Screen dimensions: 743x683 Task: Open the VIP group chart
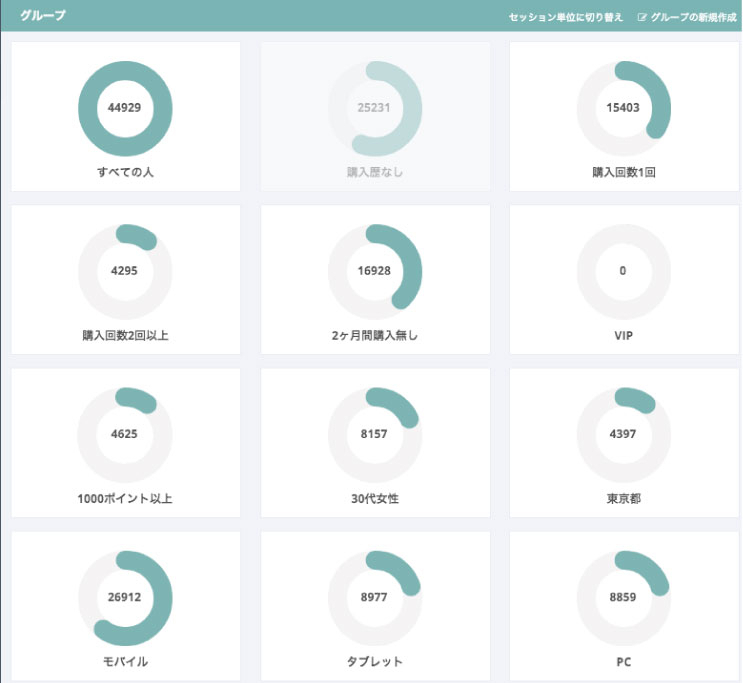point(624,272)
